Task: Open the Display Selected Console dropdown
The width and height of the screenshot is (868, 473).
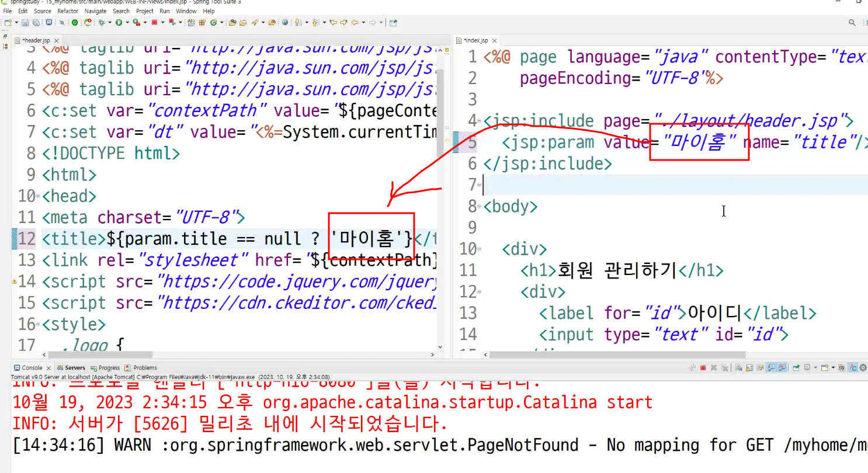Action: pos(815,368)
